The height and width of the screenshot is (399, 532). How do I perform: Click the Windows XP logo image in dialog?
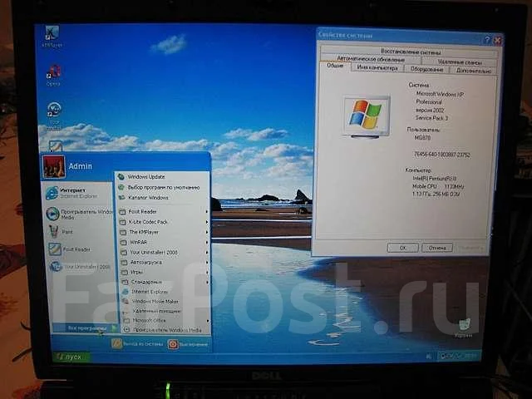coord(367,116)
